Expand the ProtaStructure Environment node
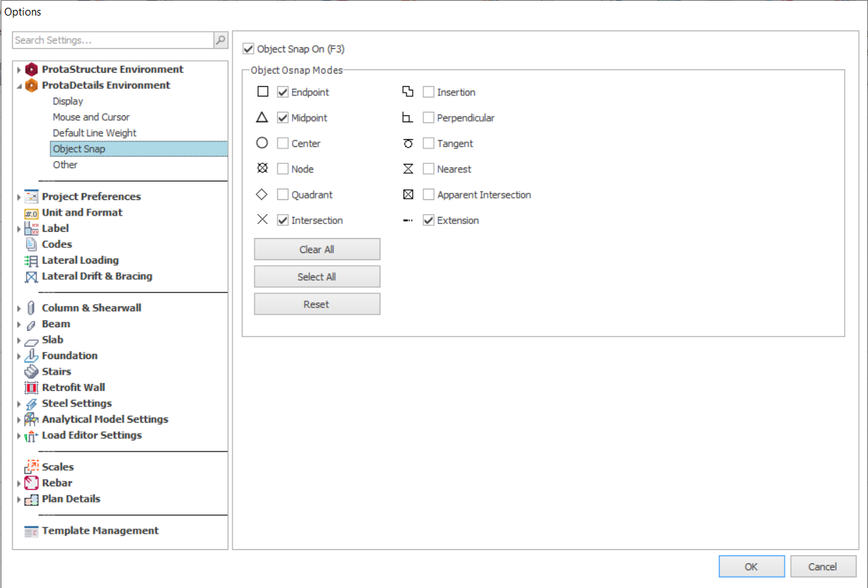Viewport: 868px width, 588px height. [x=19, y=70]
